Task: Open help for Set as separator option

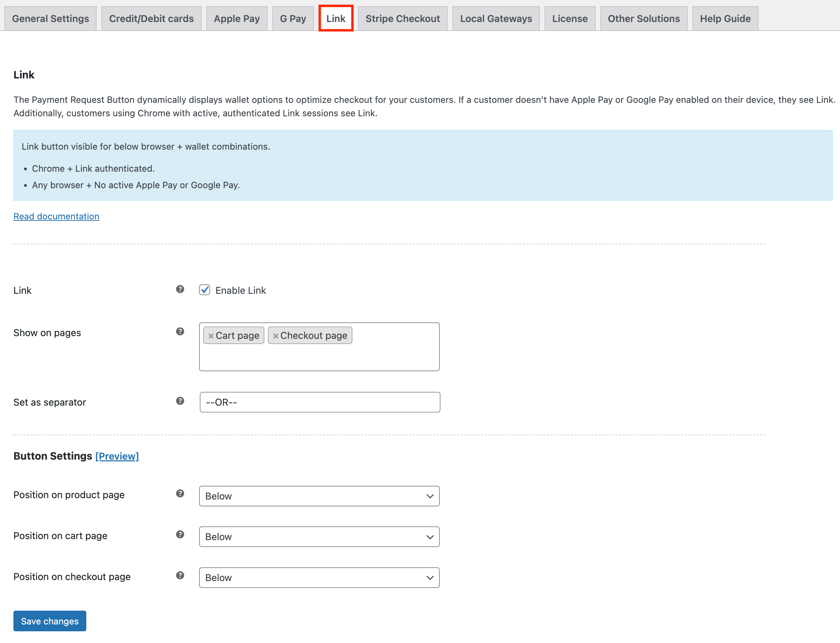Action: coord(179,401)
